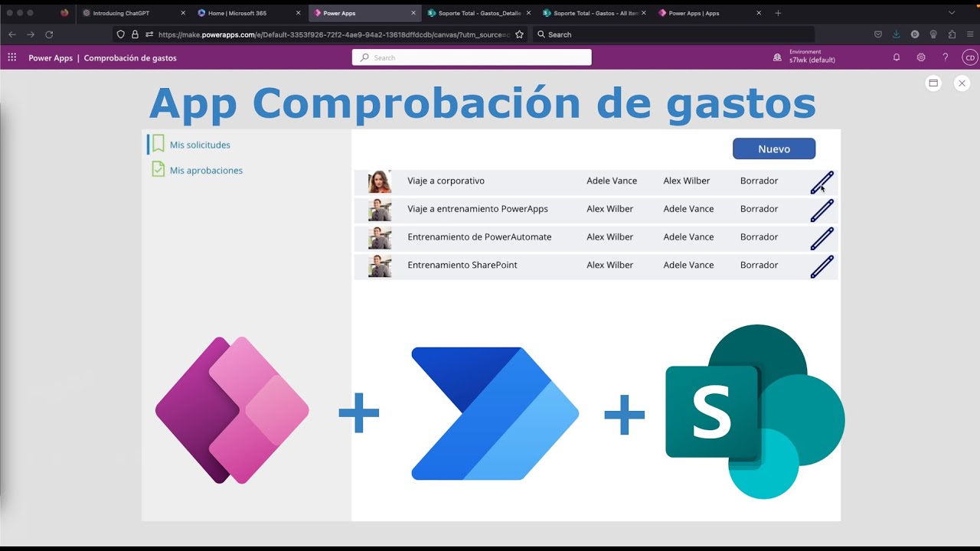
Task: Focus the browser Search field
Action: (674, 34)
